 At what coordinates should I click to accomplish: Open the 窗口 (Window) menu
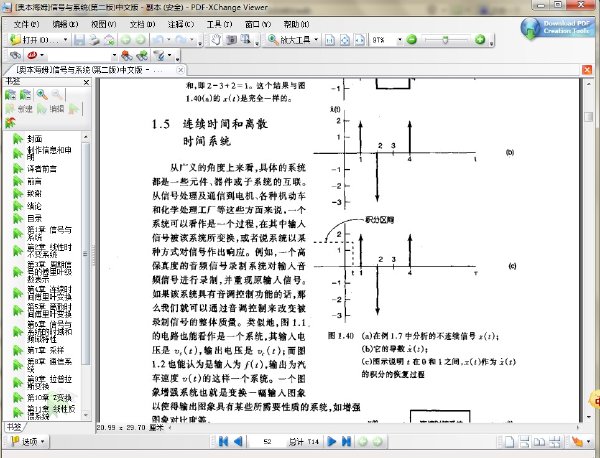[x=258, y=24]
